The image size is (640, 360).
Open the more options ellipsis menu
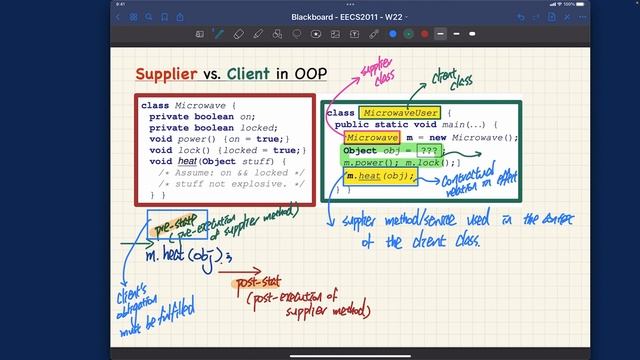coord(582,17)
